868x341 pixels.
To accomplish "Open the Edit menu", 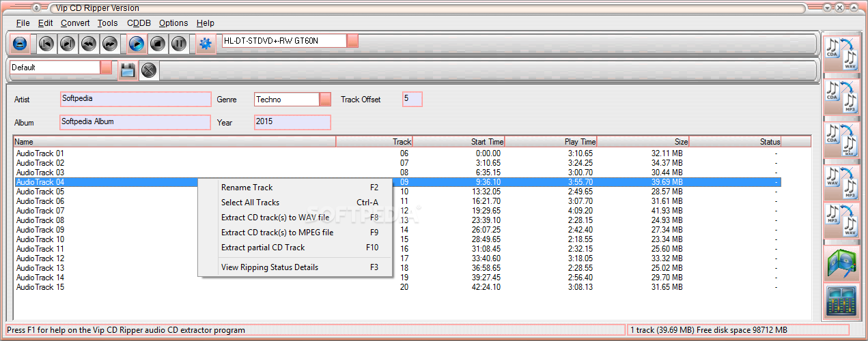I will 45,23.
